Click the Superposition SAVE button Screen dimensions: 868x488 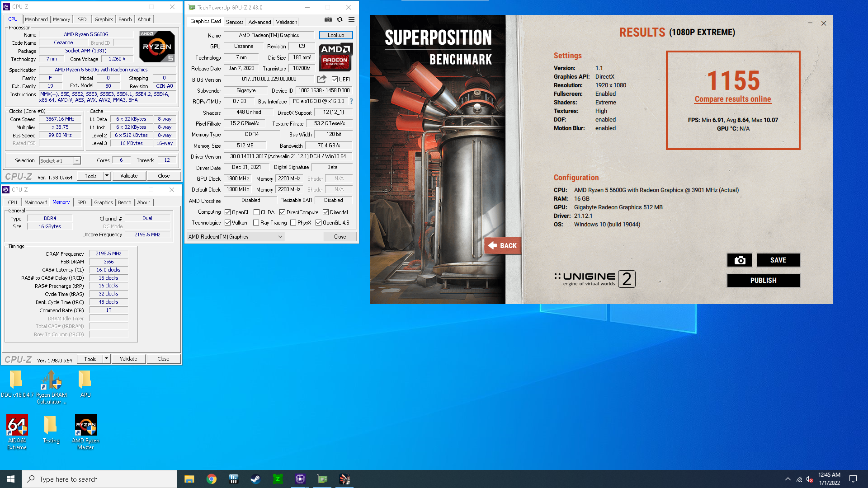click(778, 260)
